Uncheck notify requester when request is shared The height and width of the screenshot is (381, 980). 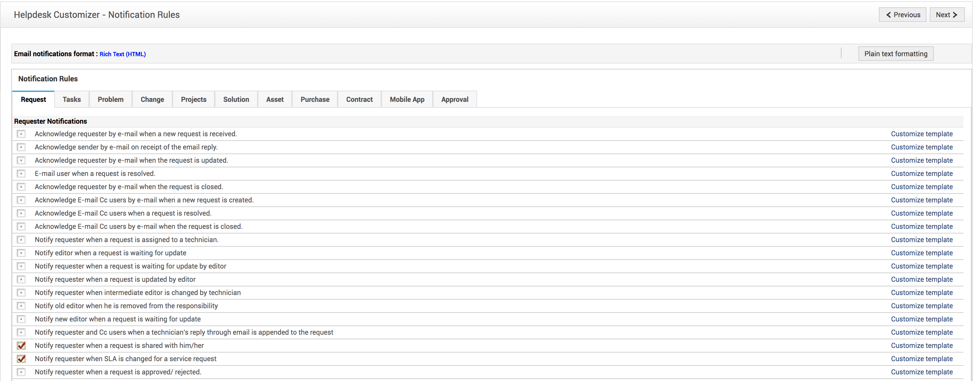tap(21, 346)
